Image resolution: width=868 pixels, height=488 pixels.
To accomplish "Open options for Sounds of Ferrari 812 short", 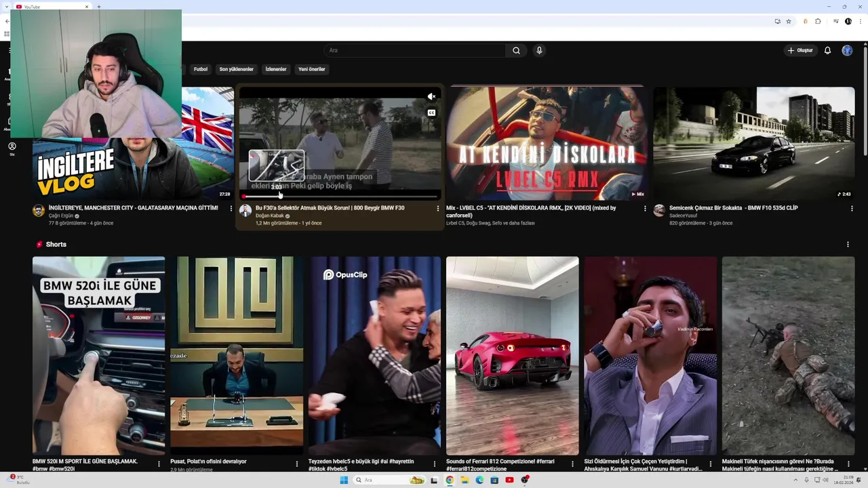I will (x=572, y=464).
